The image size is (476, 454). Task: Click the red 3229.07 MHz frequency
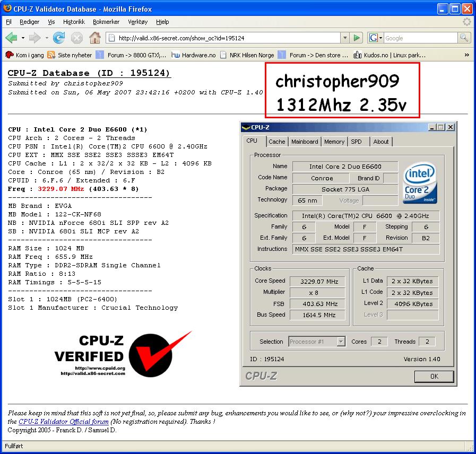click(x=60, y=189)
